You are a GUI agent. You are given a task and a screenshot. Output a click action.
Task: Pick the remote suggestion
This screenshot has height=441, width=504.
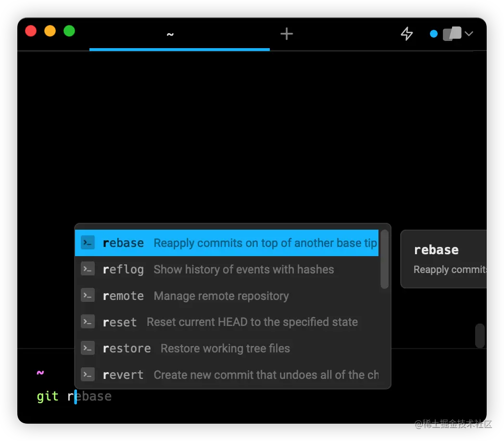coord(227,296)
